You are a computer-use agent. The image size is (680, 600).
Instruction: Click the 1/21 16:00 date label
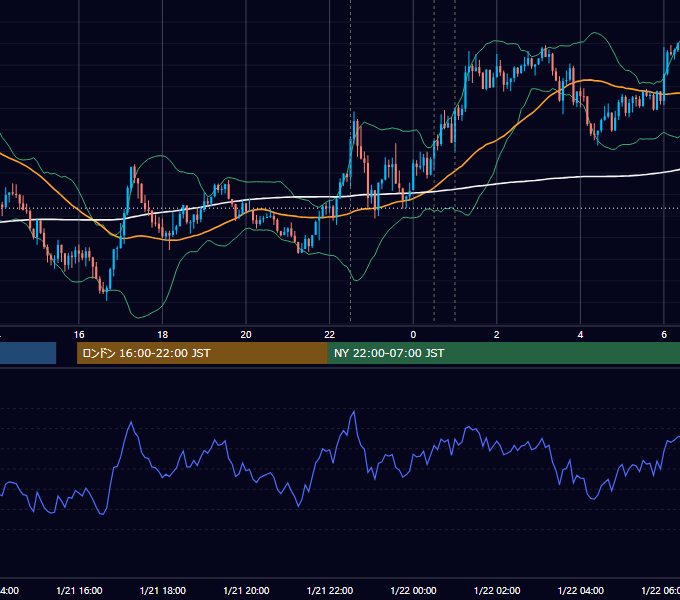click(x=79, y=590)
